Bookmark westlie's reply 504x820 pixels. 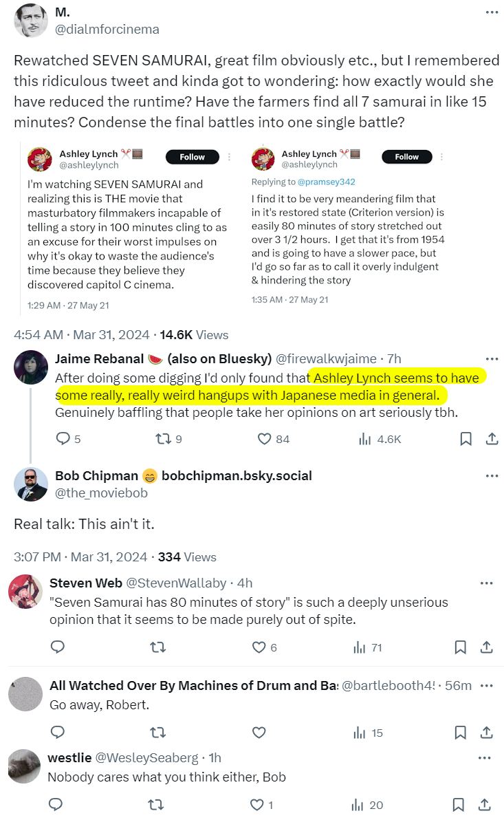pyautogui.click(x=461, y=805)
